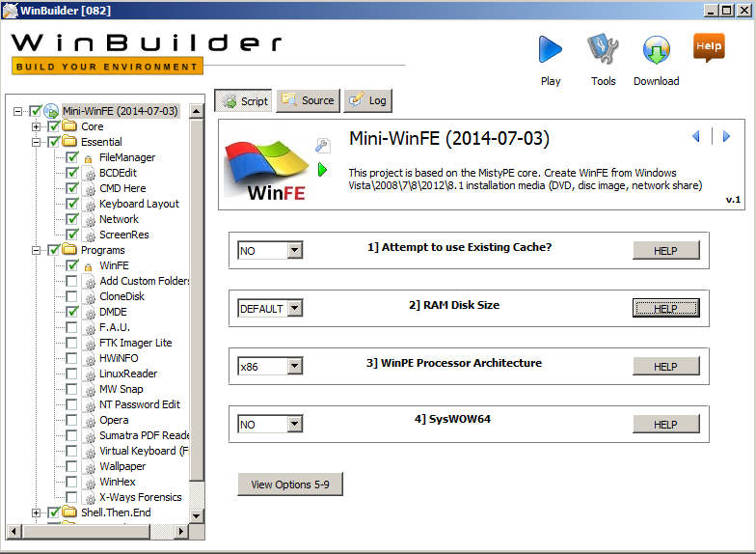This screenshot has height=554, width=756.
Task: Click Add Custom Folders tree entry
Action: pos(145,281)
